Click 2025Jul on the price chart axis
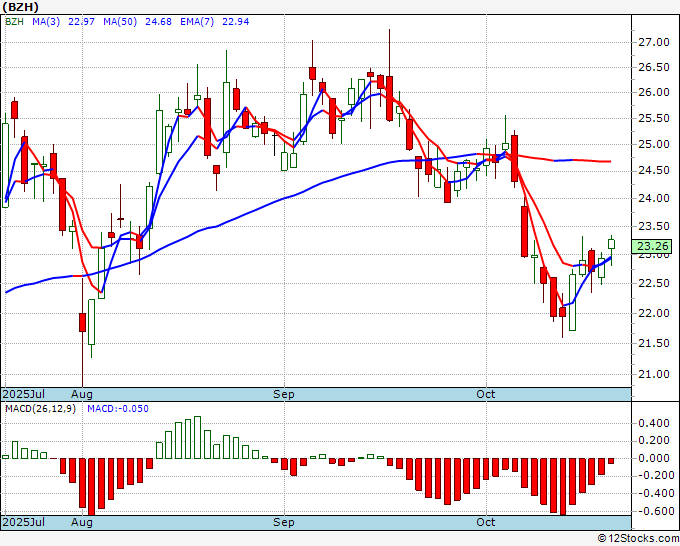Viewport: 680px width, 546px height. pyautogui.click(x=24, y=394)
